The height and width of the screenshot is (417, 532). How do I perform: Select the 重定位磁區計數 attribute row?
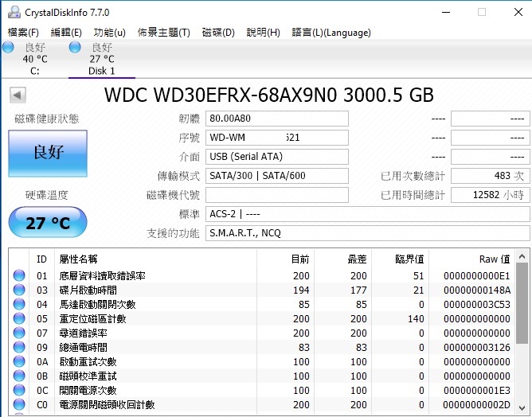(261, 318)
